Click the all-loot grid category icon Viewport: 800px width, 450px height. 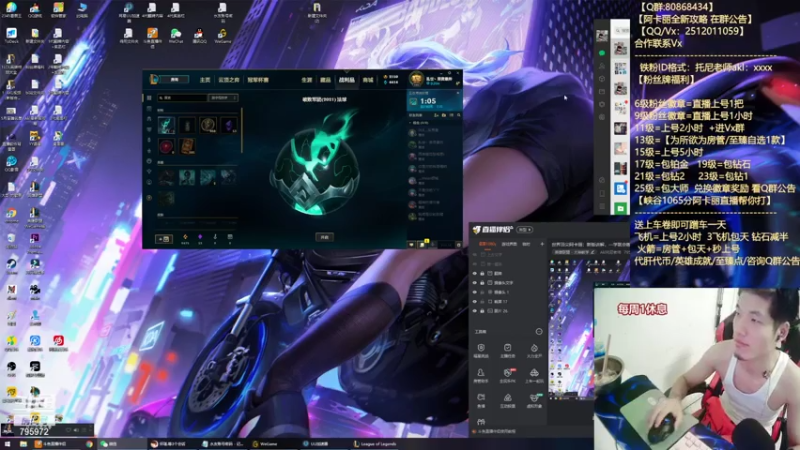coord(149,97)
